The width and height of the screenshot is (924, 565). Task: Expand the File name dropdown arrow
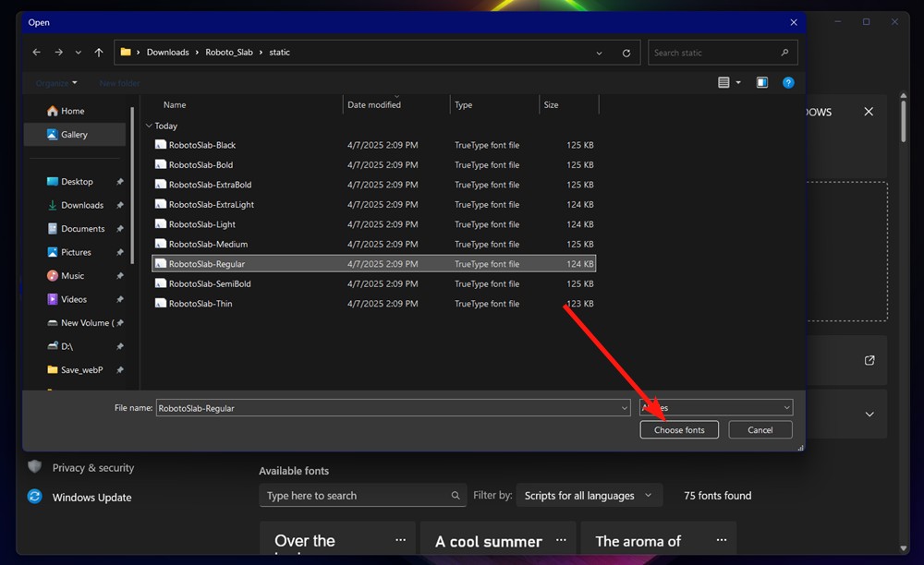(x=625, y=408)
